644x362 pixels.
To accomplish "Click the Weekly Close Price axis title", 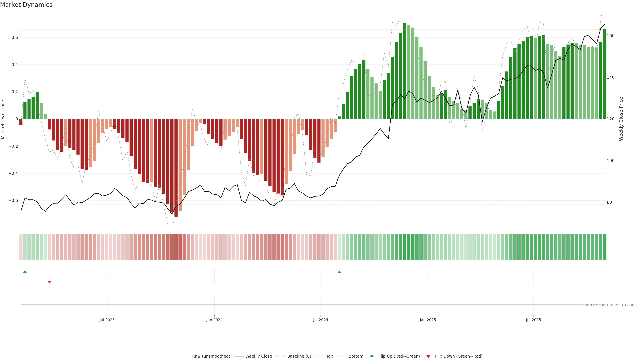I will pyautogui.click(x=621, y=119).
